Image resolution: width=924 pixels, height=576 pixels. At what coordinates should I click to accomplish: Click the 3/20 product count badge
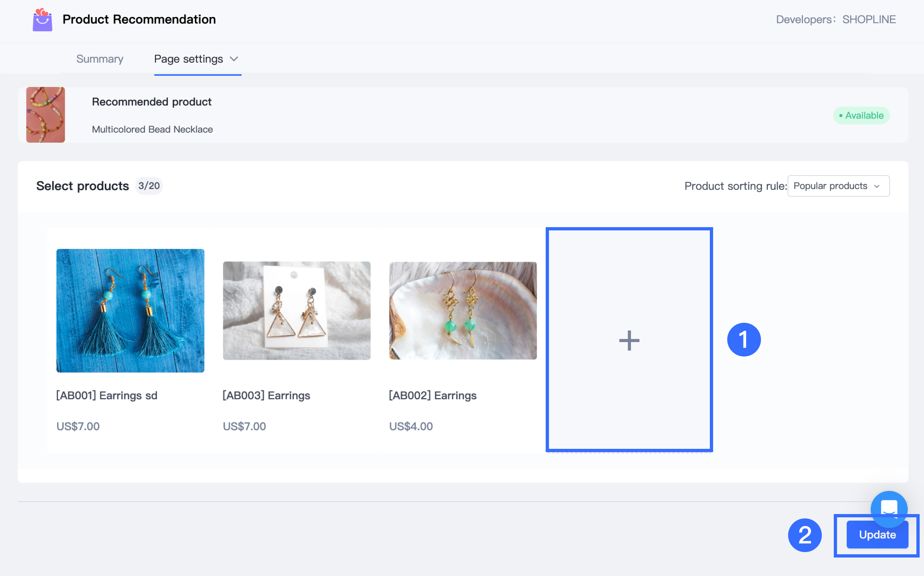tap(149, 186)
